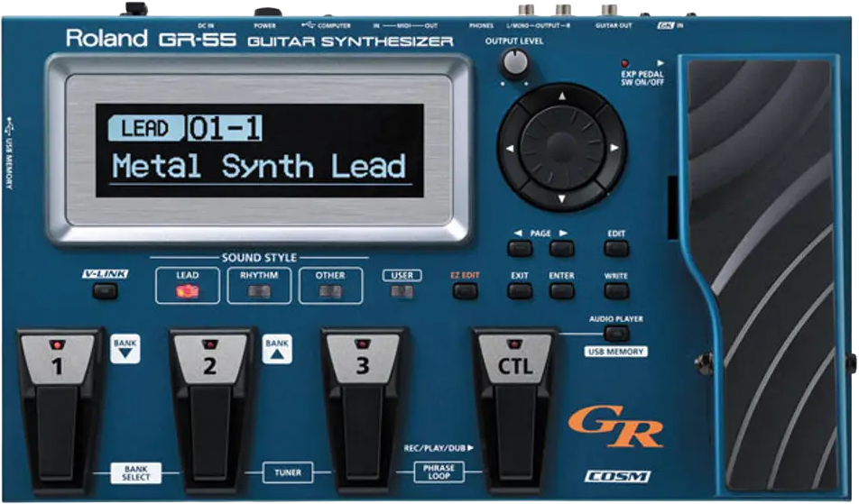The height and width of the screenshot is (504, 859).
Task: Step on footswitch pedal 3
Action: point(363,410)
